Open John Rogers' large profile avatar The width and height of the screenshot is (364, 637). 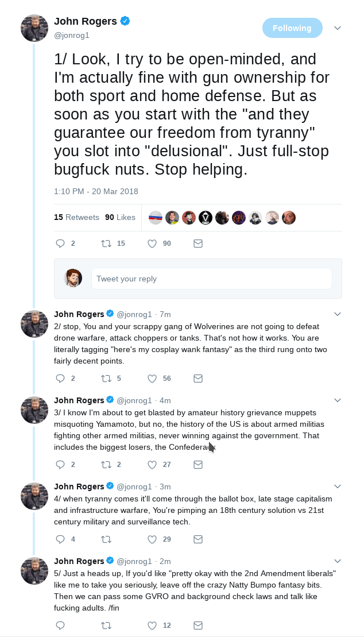[x=34, y=28]
